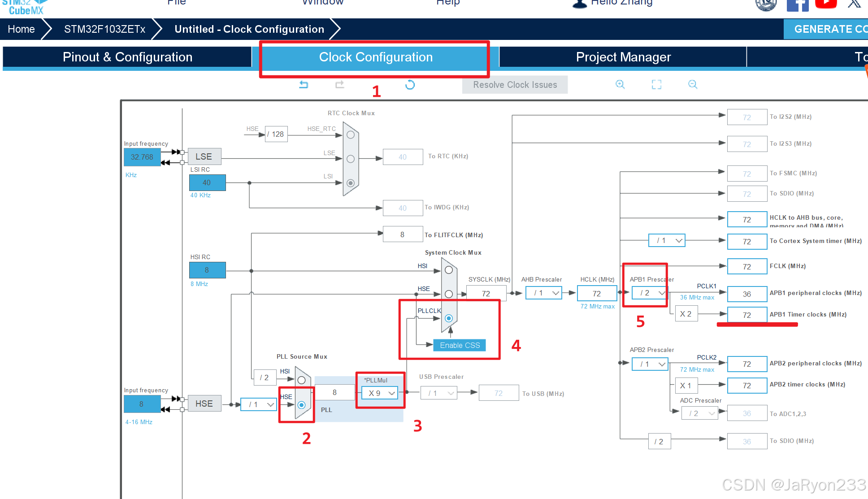Click the zoom in magnifier icon

pyautogui.click(x=620, y=84)
